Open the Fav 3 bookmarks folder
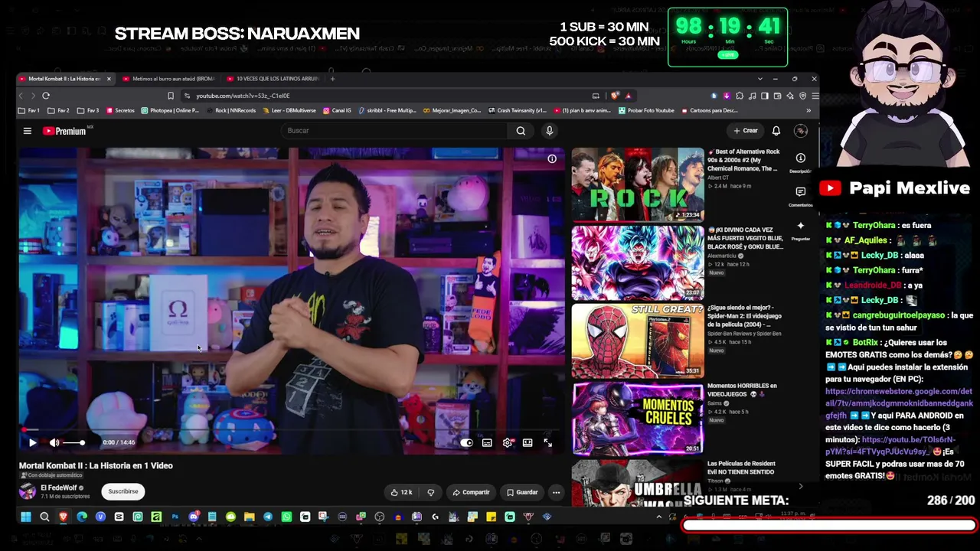Image resolution: width=980 pixels, height=551 pixels. pyautogui.click(x=89, y=110)
